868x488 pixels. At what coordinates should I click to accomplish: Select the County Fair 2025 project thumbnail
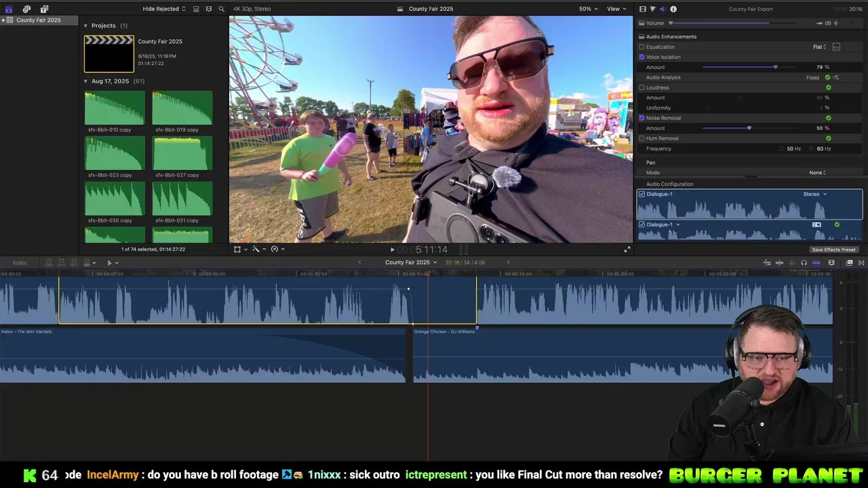[x=108, y=54]
